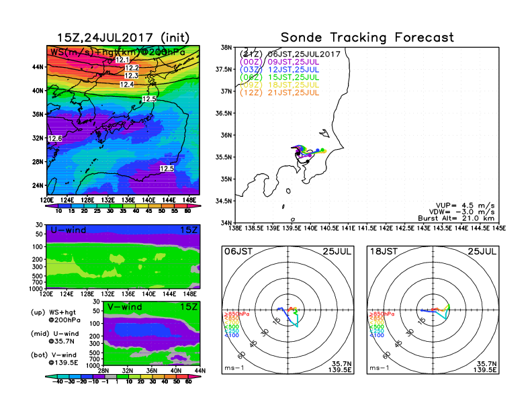Select the blue (03Z) 12JST,25JUL legend entry
The height and width of the screenshot is (411, 532).
[x=279, y=70]
